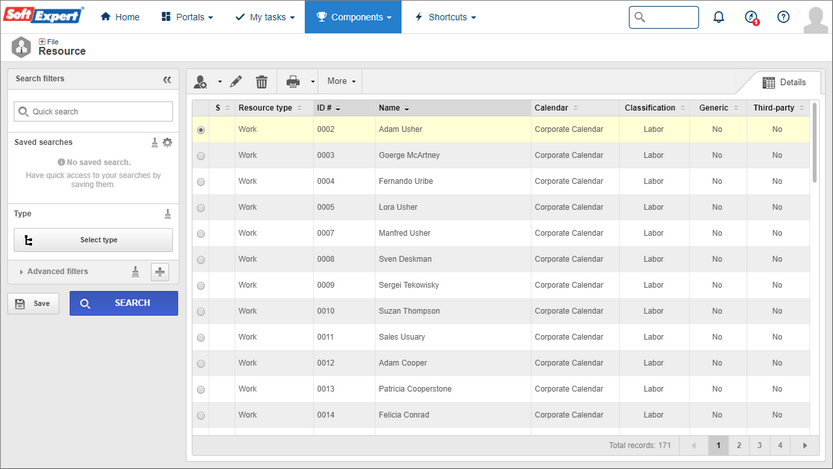833x469 pixels.
Task: Go to page 4
Action: [780, 446]
